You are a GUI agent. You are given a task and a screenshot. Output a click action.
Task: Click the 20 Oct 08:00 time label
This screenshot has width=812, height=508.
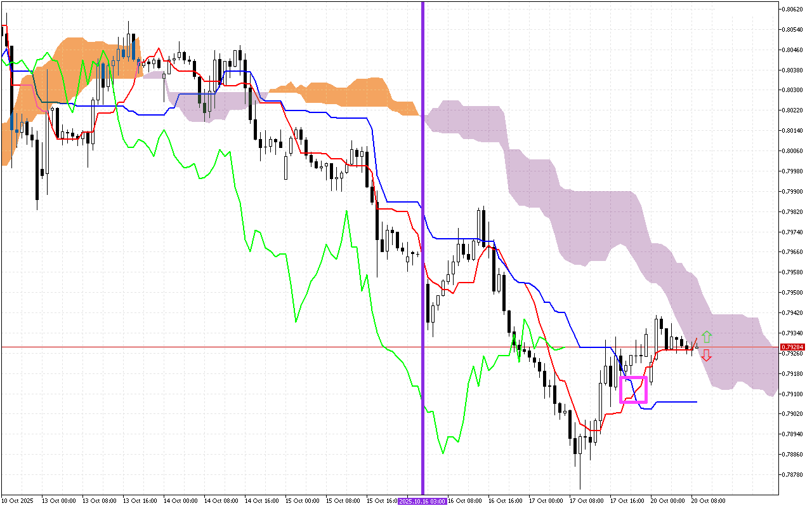[707, 501]
